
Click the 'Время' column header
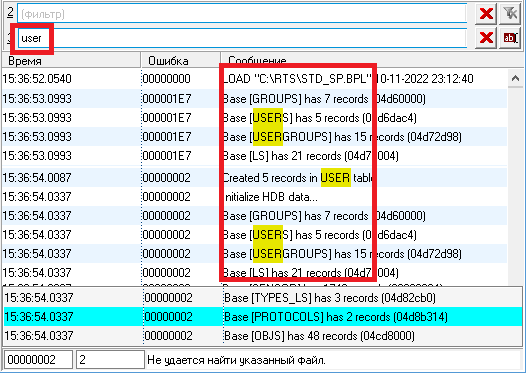[x=71, y=61]
